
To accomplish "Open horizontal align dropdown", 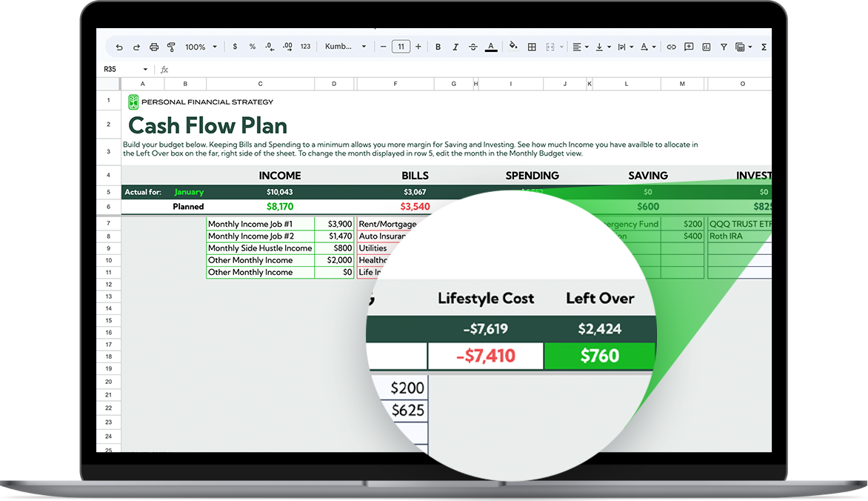I will click(x=580, y=47).
